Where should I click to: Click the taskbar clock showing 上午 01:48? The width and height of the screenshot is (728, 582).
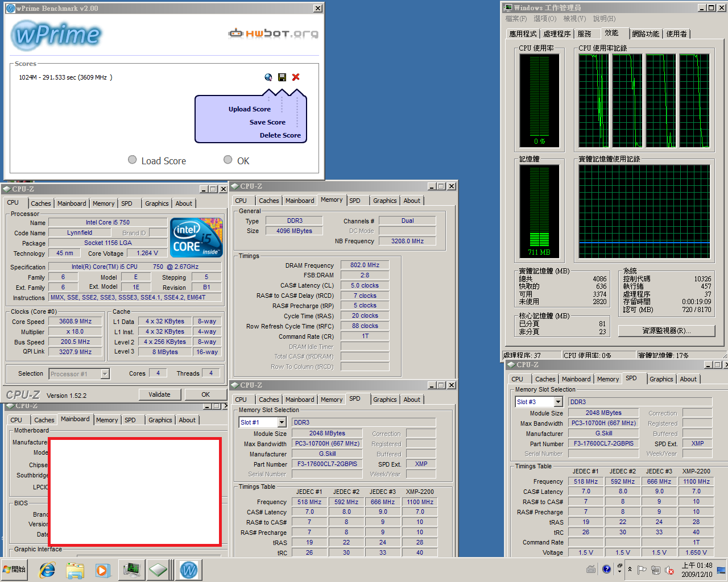[x=697, y=570]
